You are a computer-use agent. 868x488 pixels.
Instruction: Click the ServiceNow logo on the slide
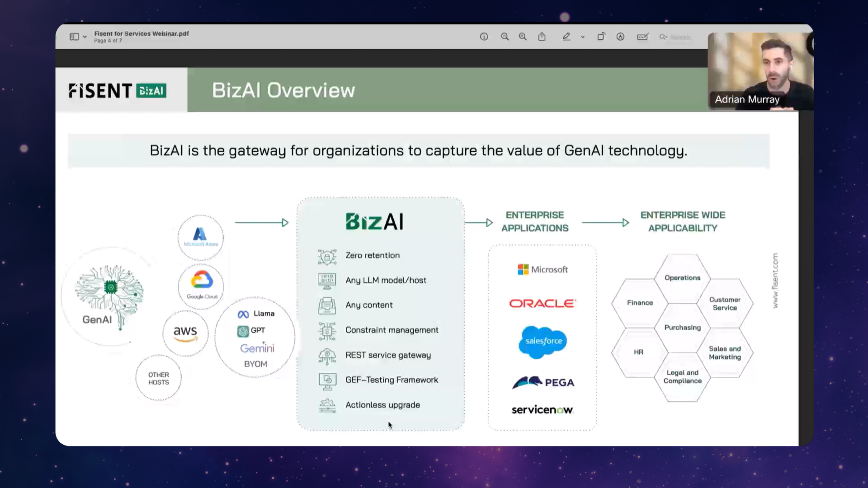(x=542, y=409)
